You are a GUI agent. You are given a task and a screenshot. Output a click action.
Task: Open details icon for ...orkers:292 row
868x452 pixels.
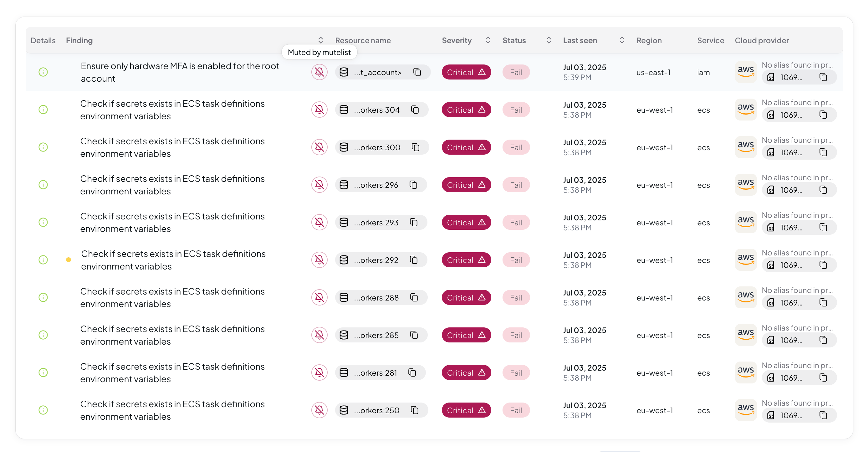coord(43,260)
